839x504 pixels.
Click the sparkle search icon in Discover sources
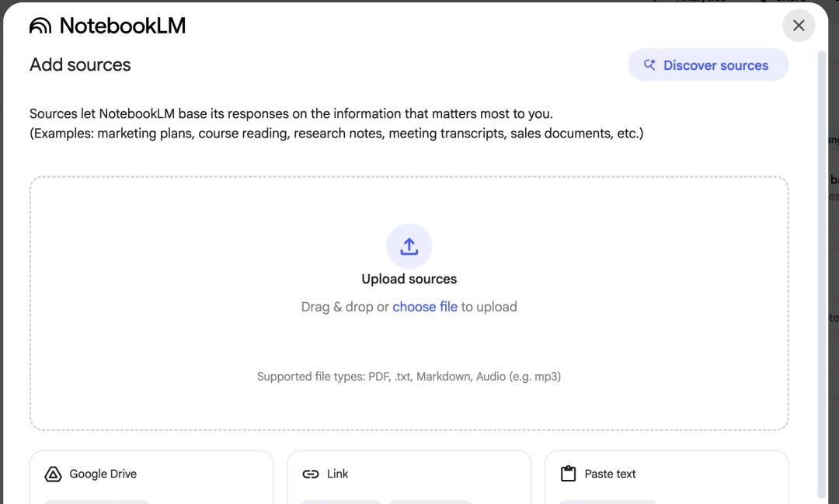[x=649, y=64]
